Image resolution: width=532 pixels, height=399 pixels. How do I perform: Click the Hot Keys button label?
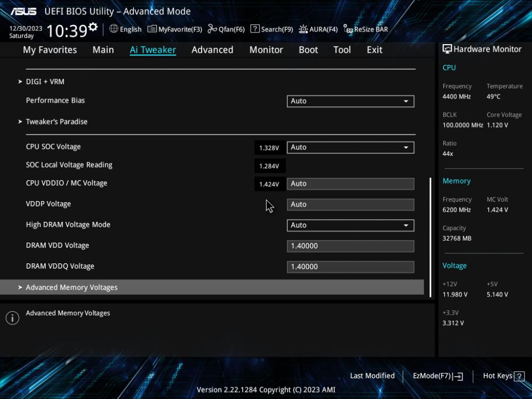point(497,376)
